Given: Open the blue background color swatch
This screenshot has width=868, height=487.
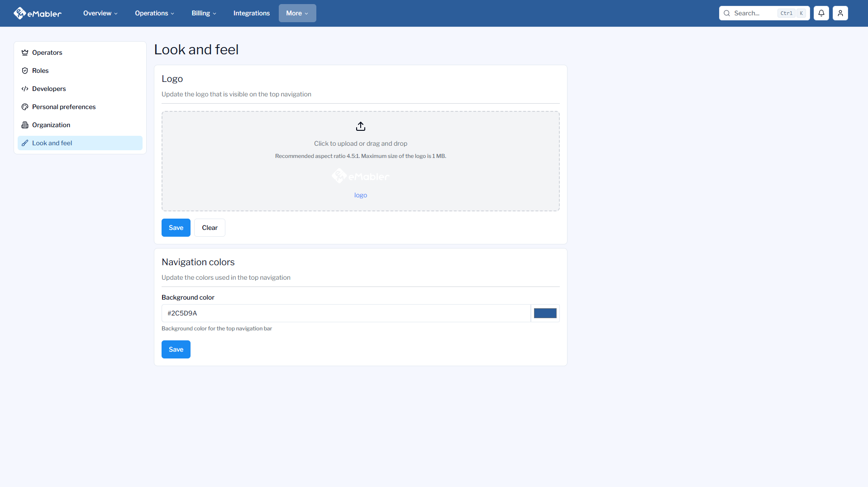Looking at the screenshot, I should (x=545, y=313).
